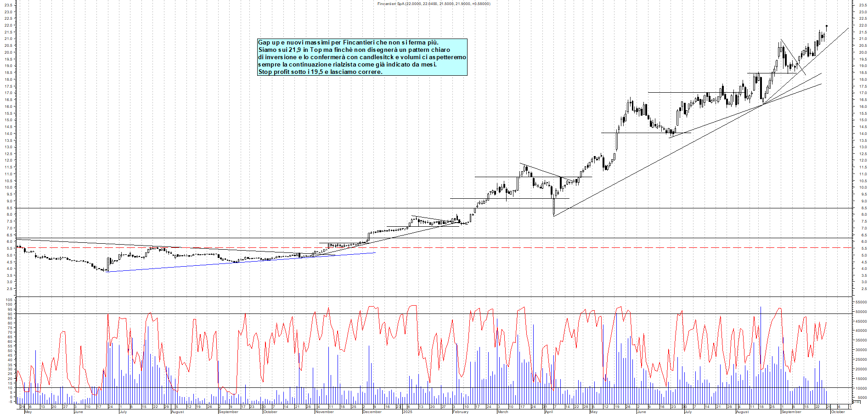The width and height of the screenshot is (868, 414).
Task: Click the 'Stop profit sotto i 19,5' line
Action: tap(320, 72)
